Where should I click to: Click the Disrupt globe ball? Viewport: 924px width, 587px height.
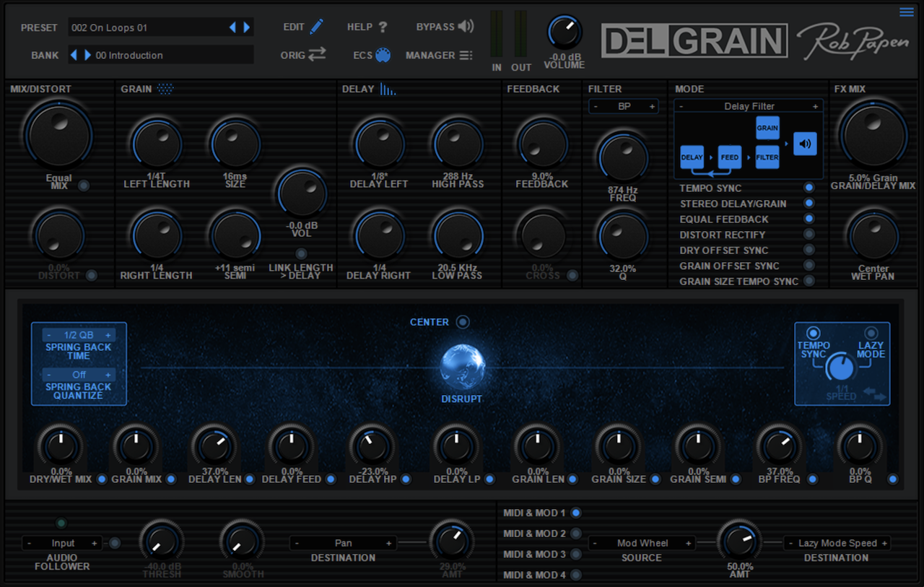tap(462, 367)
